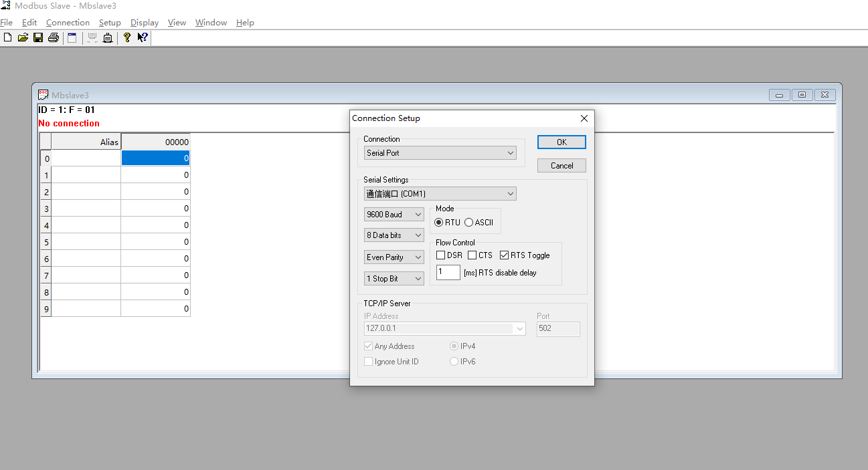
Task: Click the Alias cell in row 8
Action: tap(86, 292)
